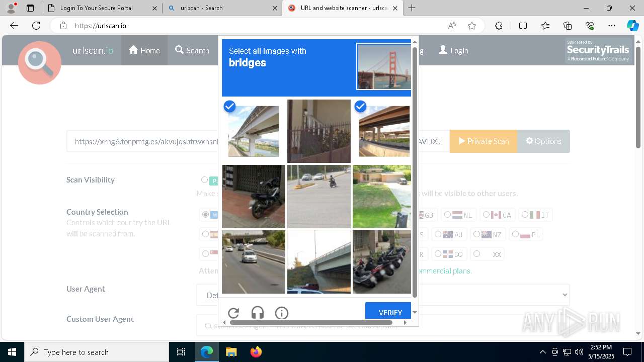Open browser Extensions menu
This screenshot has width=644, height=362.
pos(499,26)
